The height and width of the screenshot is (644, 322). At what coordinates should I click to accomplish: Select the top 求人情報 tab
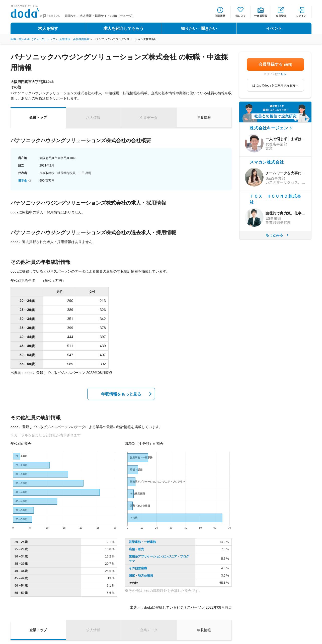coord(93,118)
